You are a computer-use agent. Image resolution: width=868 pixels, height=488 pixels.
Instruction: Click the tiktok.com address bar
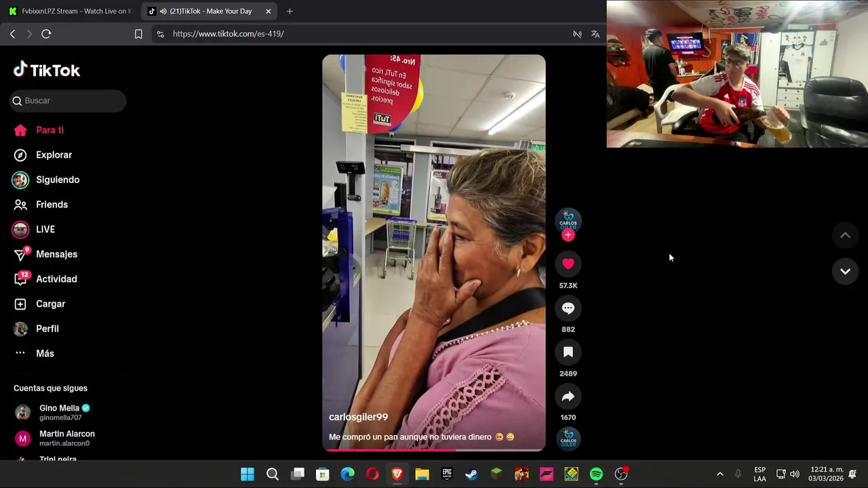coord(366,34)
